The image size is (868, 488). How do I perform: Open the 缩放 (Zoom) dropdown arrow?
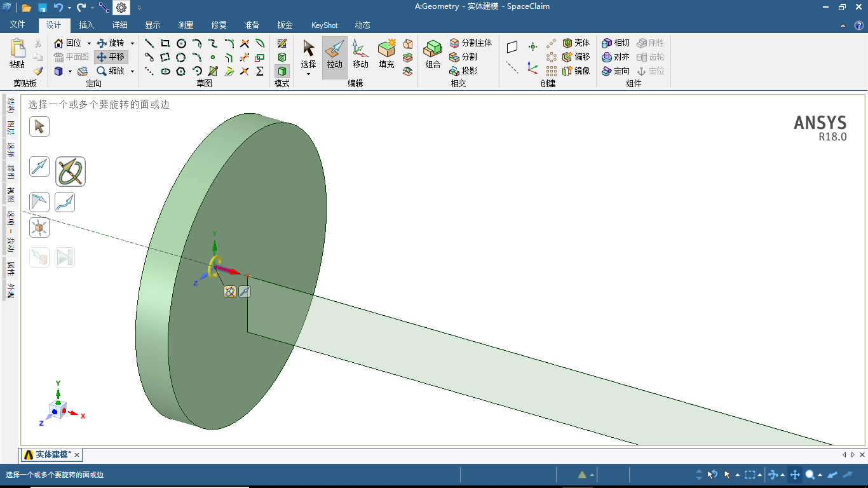[132, 71]
